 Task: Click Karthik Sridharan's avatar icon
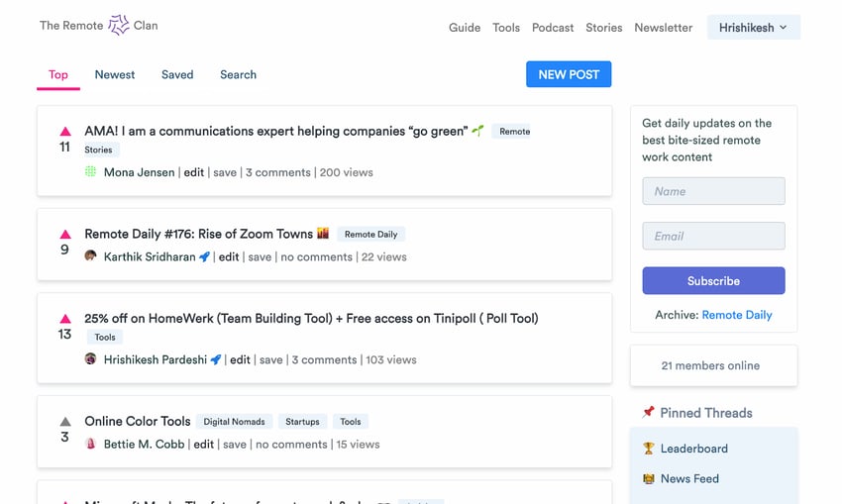click(90, 256)
